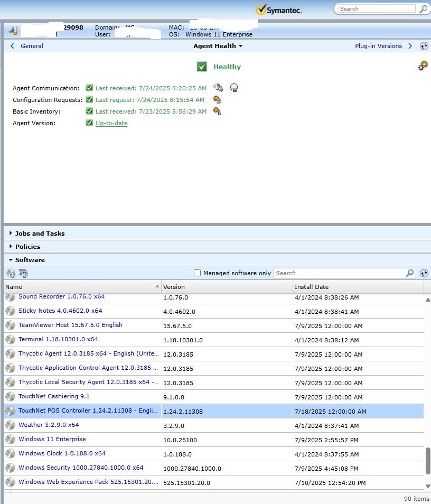
Task: Focus the top Symantec search field
Action: click(x=377, y=8)
